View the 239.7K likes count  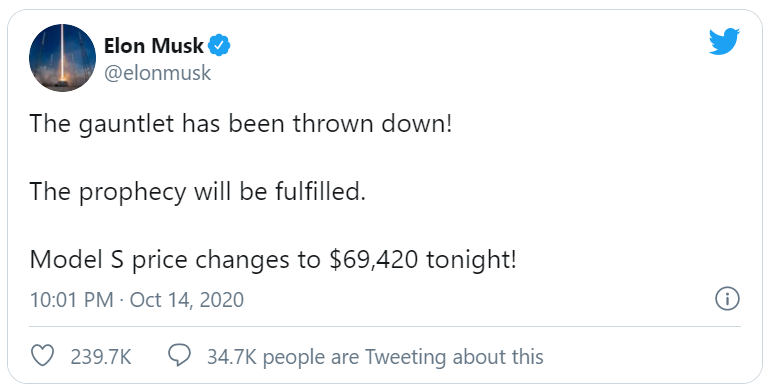pyautogui.click(x=101, y=357)
